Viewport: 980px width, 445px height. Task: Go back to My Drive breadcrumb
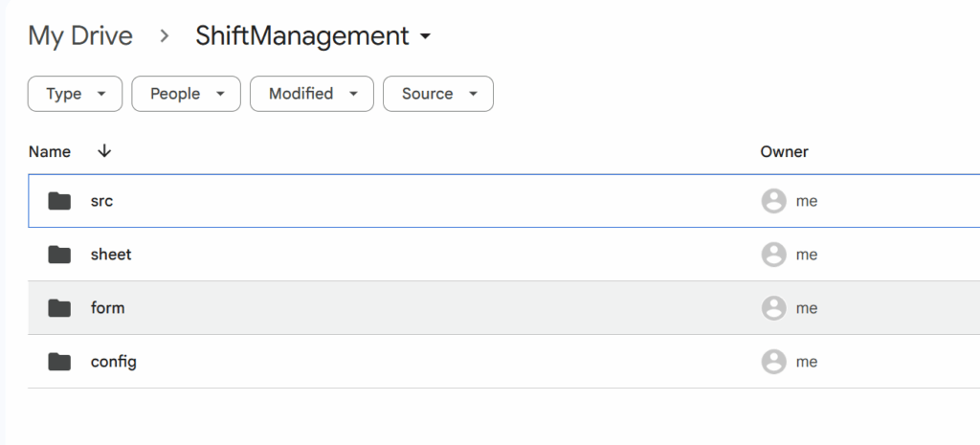pos(80,36)
